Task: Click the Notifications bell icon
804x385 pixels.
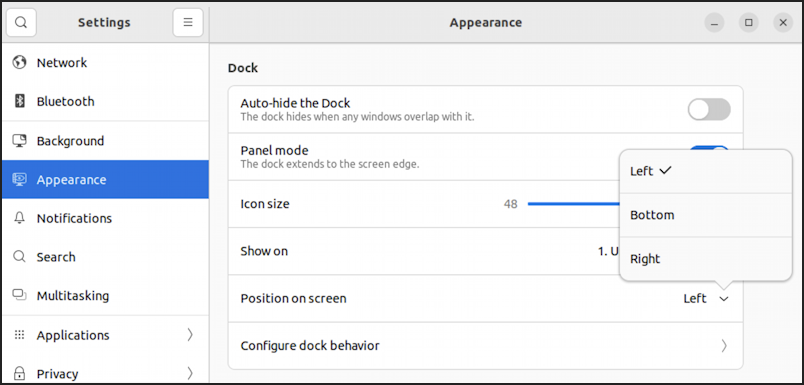Action: click(19, 218)
